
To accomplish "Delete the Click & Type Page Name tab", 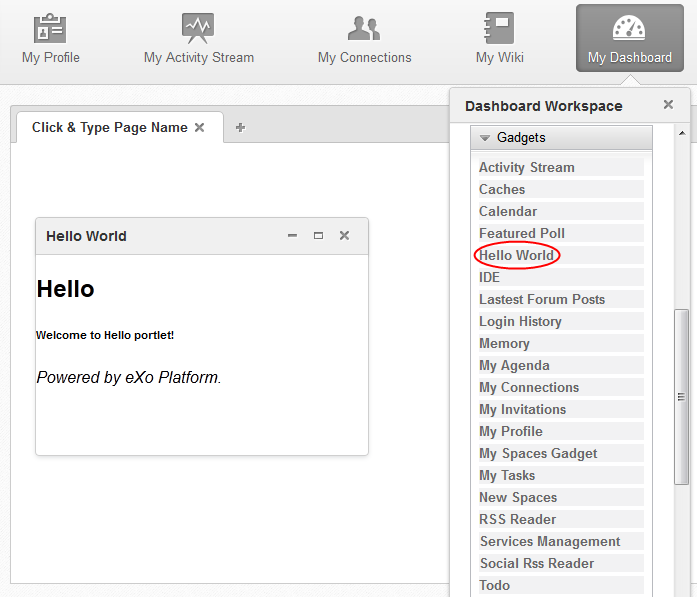I will [x=200, y=128].
